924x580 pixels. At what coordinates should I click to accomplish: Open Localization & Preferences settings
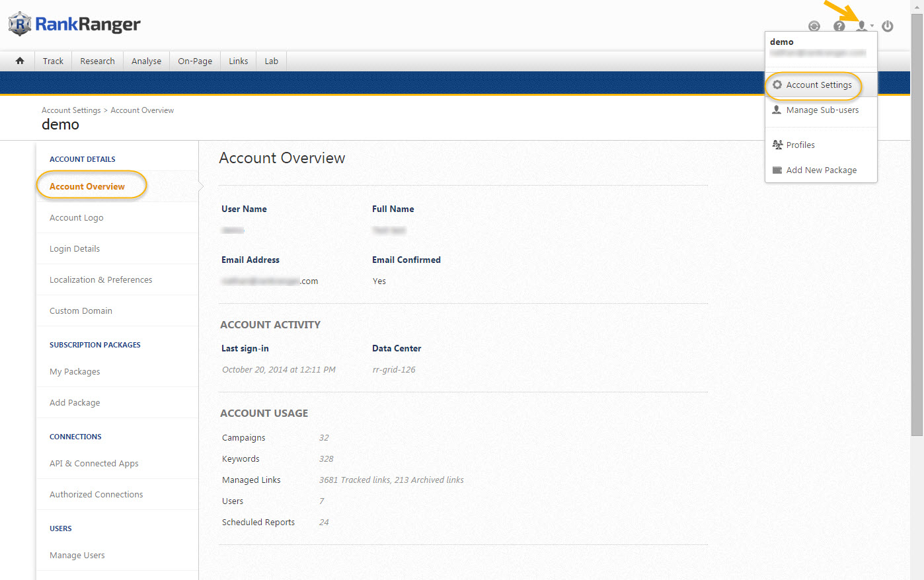[100, 280]
